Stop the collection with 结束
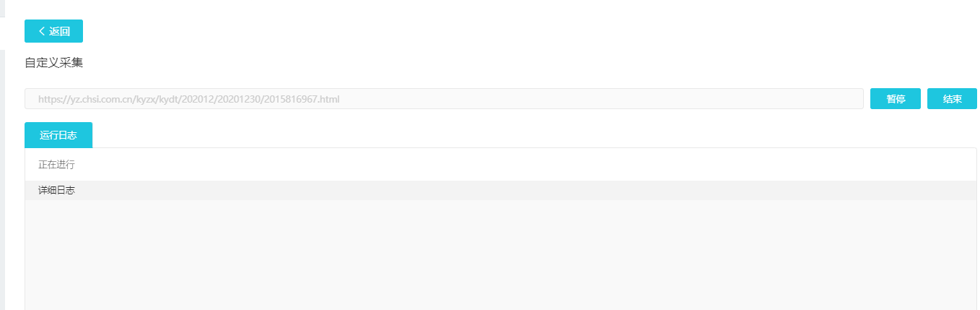Viewport: 980px width, 310px height. coord(952,99)
